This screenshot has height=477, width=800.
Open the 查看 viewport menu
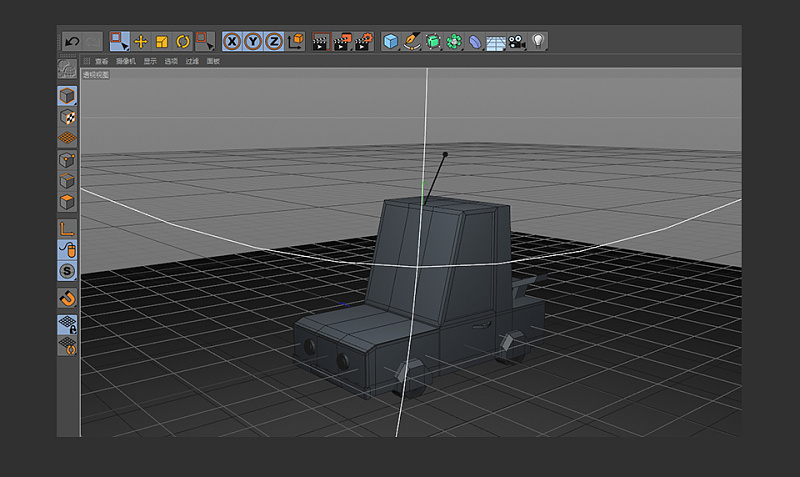(102, 61)
